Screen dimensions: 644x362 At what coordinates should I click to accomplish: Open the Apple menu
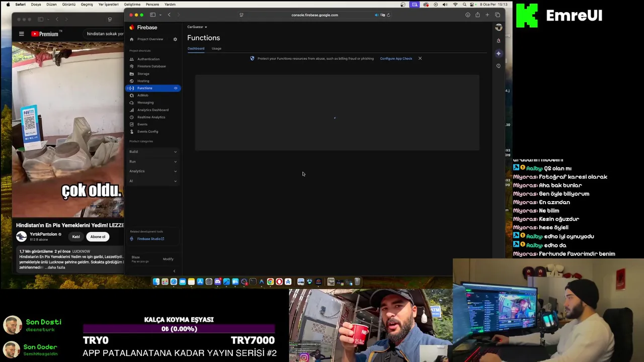[x=8, y=5]
